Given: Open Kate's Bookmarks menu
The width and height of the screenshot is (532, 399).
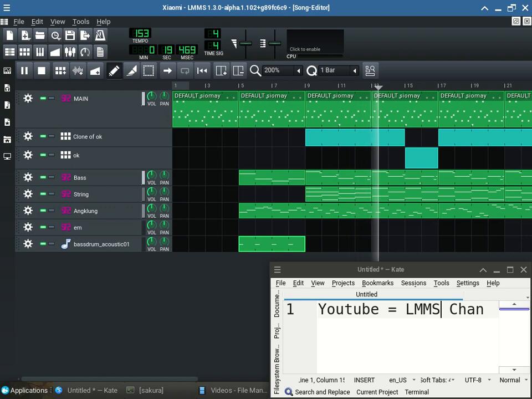Looking at the screenshot, I should coord(377,283).
